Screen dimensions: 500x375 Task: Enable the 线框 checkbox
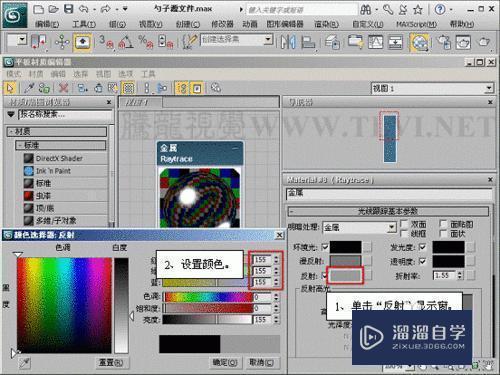click(404, 233)
